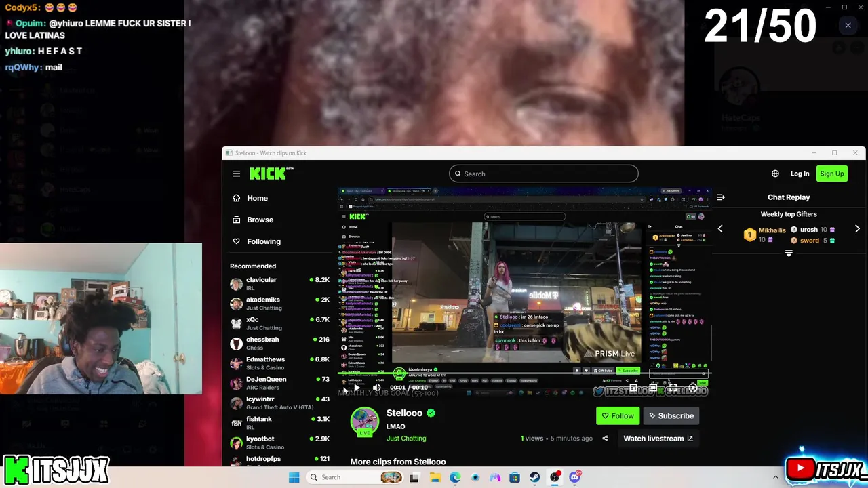Viewport: 868px width, 488px height.
Task: Collapse the Chat Replay panel
Action: (x=721, y=197)
